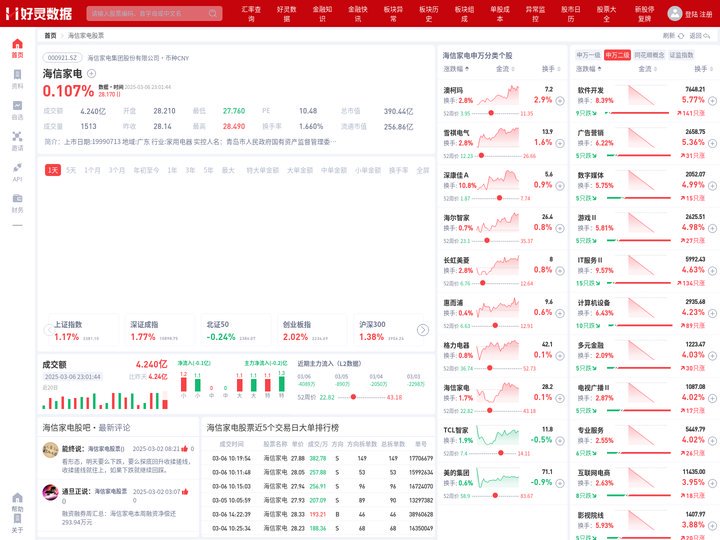Add 广告营销 sector with its plus icon

pyautogui.click(x=712, y=143)
